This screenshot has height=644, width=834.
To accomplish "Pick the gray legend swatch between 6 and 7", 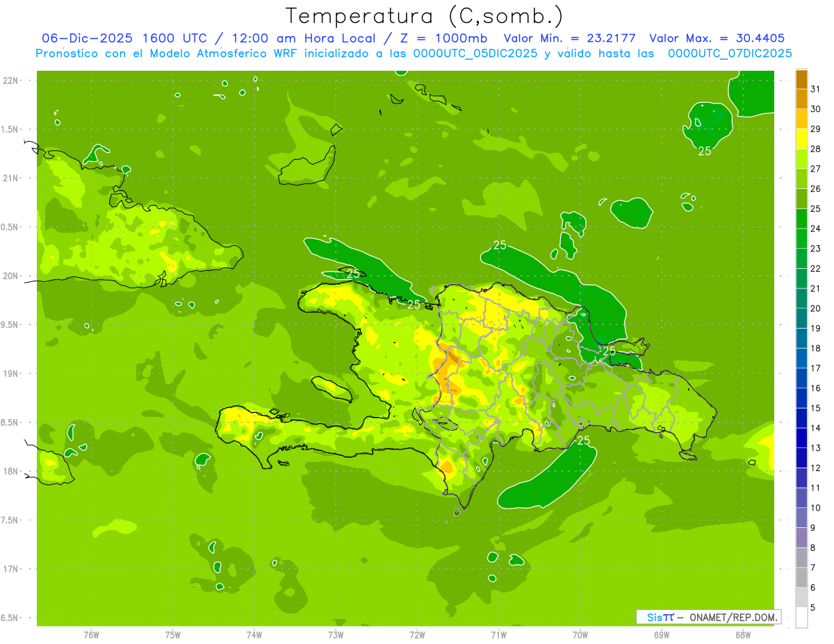I will pos(801,577).
